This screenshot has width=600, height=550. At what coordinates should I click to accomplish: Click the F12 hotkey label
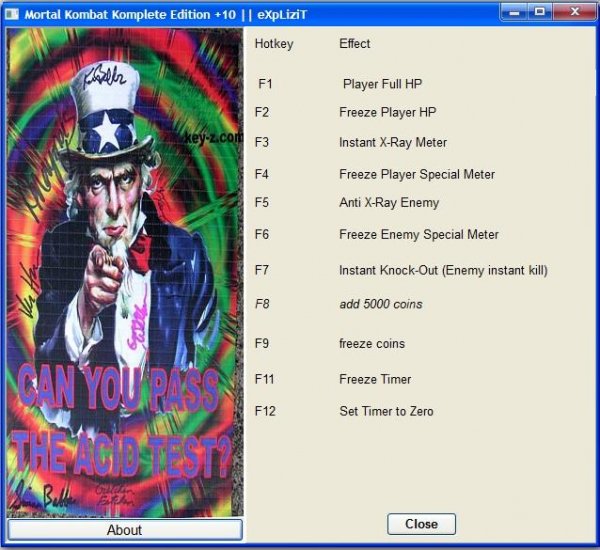265,411
